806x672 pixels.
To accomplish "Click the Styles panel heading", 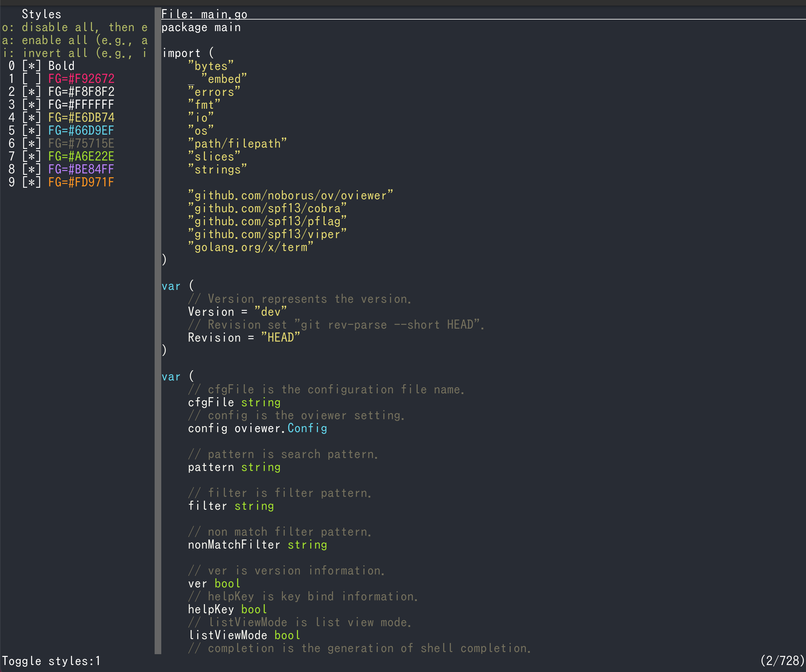I will (41, 15).
